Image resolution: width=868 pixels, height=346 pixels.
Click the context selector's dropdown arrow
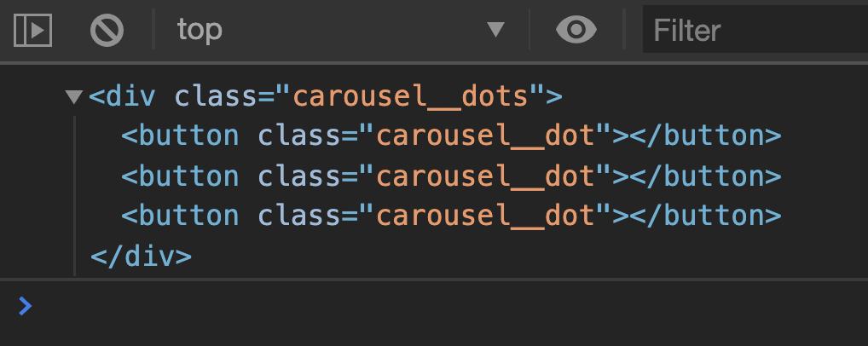495,31
